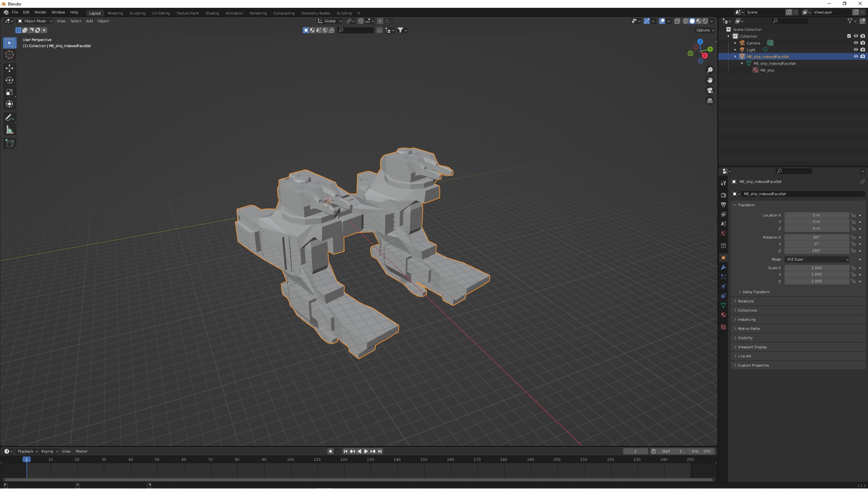This screenshot has width=868, height=489.
Task: Select the Rotate tool
Action: (10, 80)
